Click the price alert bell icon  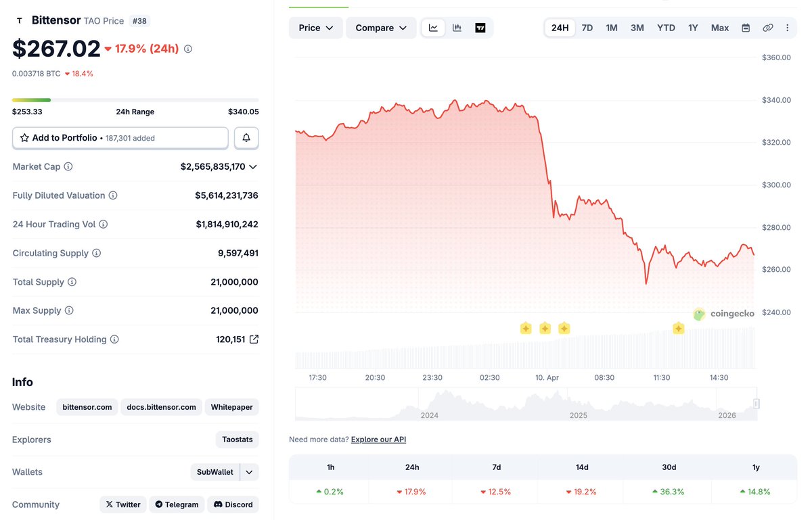[246, 138]
